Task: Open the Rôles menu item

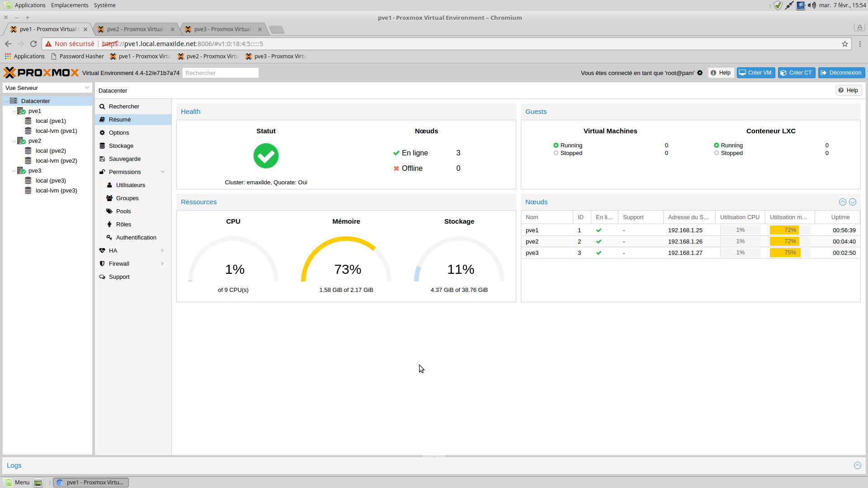Action: pos(133,224)
